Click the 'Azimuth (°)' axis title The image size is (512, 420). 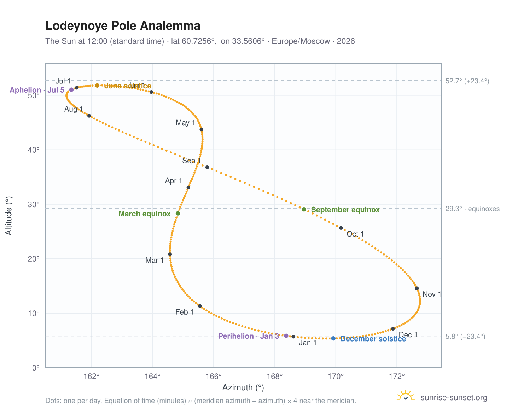[243, 388]
